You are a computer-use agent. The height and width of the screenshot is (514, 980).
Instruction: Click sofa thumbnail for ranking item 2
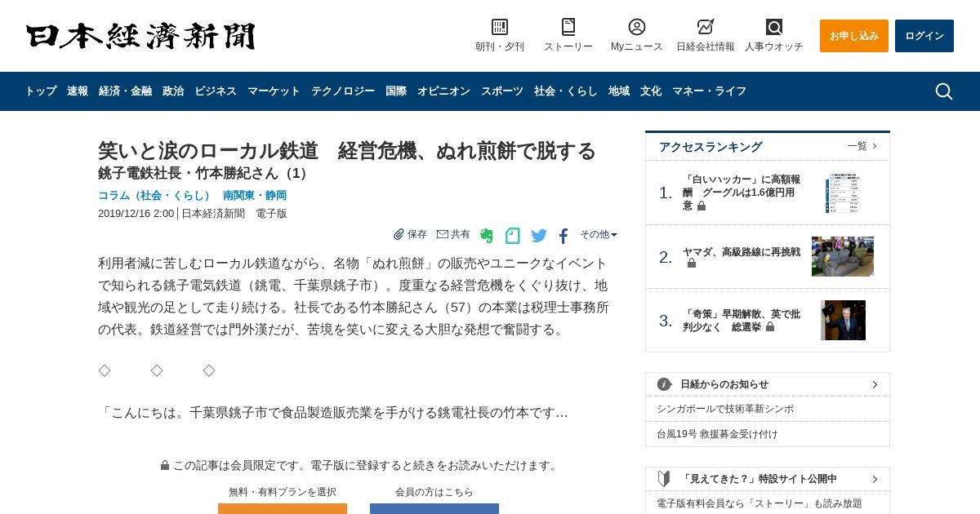coord(843,257)
